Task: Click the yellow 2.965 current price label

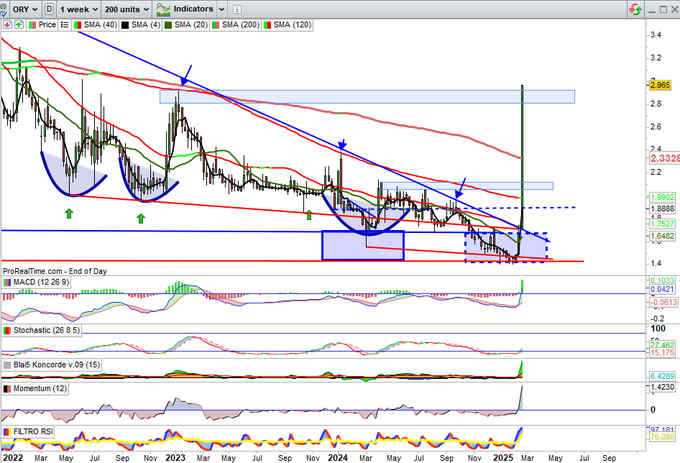Action: (x=660, y=85)
